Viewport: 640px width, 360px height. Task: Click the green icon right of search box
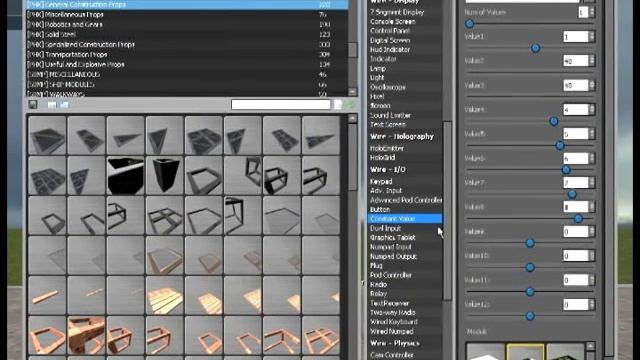click(351, 104)
